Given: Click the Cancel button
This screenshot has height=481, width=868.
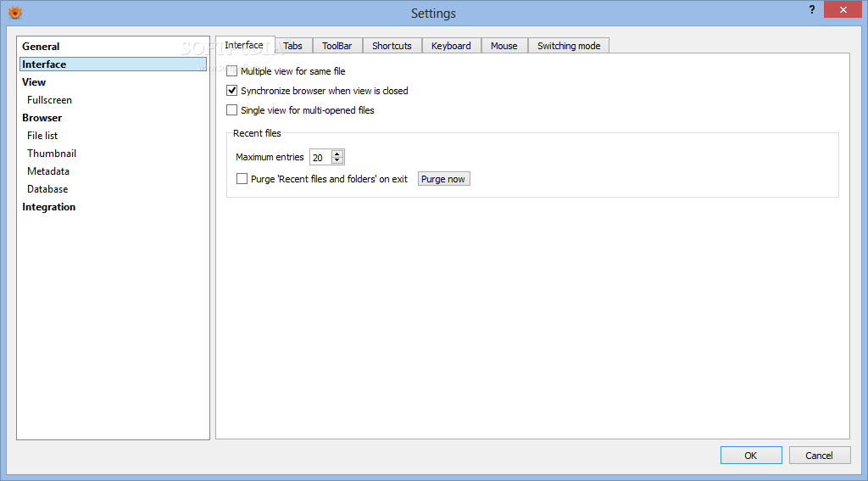Looking at the screenshot, I should (x=820, y=456).
